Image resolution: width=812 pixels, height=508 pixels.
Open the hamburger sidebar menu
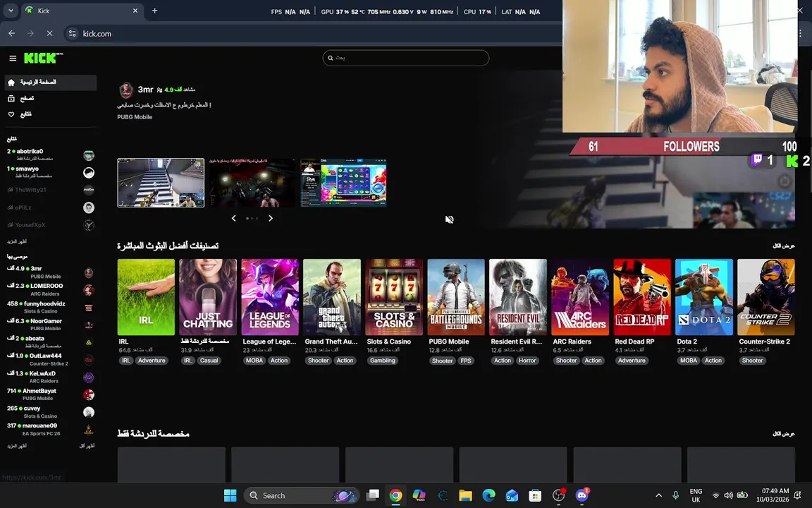tap(13, 58)
